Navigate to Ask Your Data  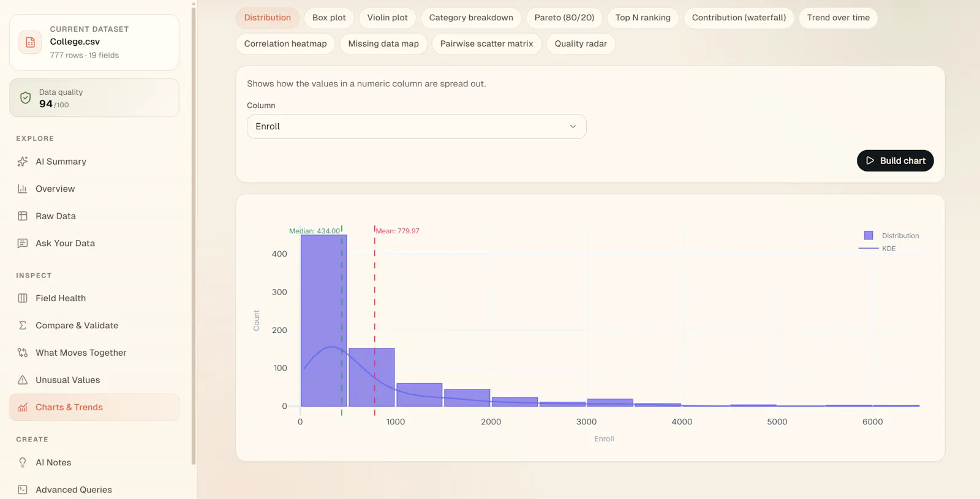94,243
